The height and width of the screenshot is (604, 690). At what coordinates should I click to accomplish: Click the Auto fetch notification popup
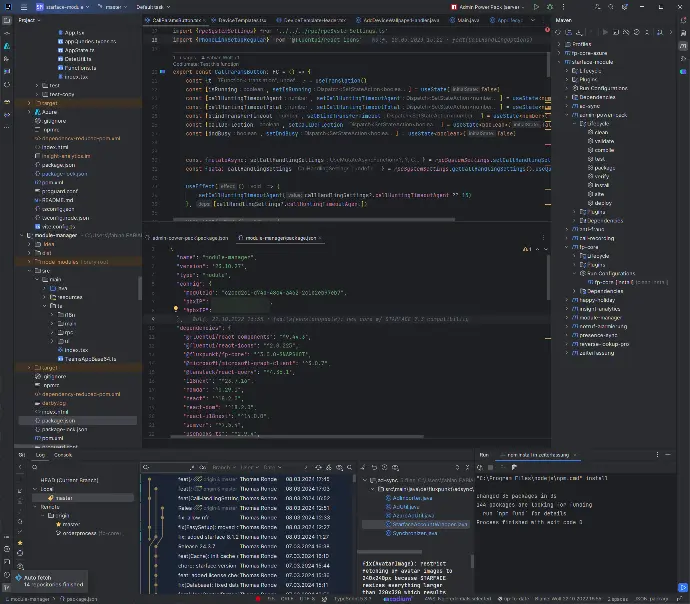pos(51,581)
